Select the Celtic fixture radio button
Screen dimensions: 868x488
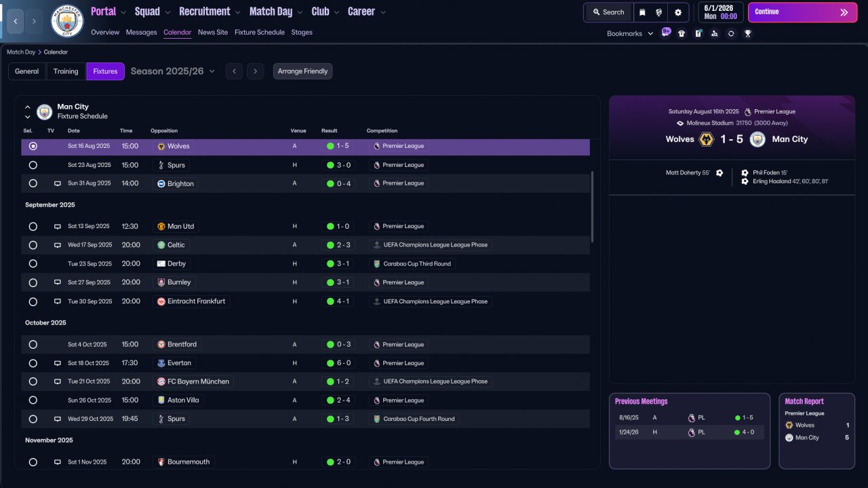click(x=33, y=245)
